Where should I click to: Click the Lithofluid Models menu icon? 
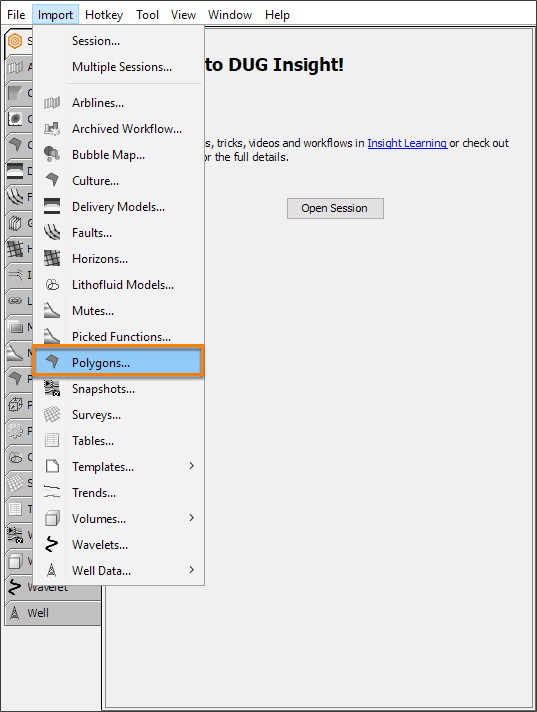[52, 285]
